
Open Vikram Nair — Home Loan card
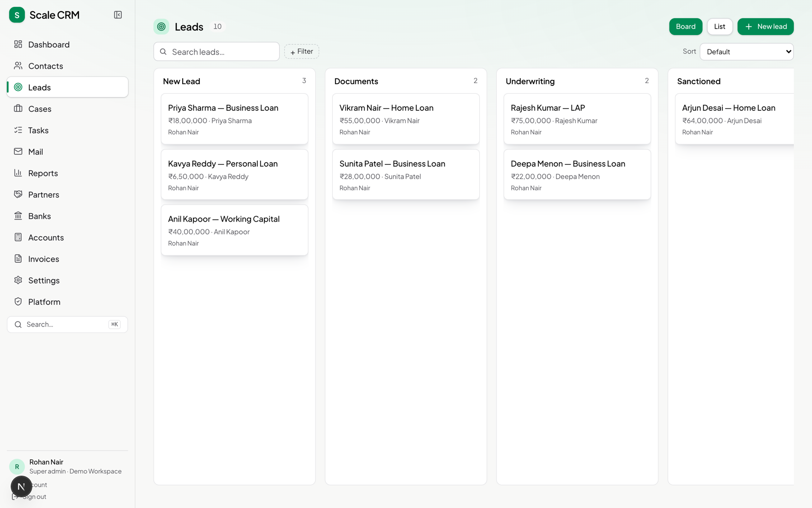pos(406,119)
